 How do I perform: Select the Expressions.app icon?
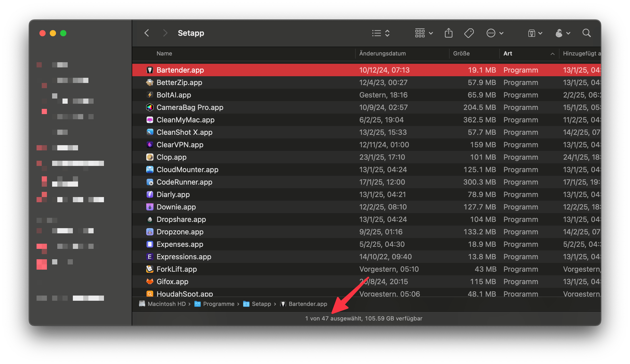point(150,257)
